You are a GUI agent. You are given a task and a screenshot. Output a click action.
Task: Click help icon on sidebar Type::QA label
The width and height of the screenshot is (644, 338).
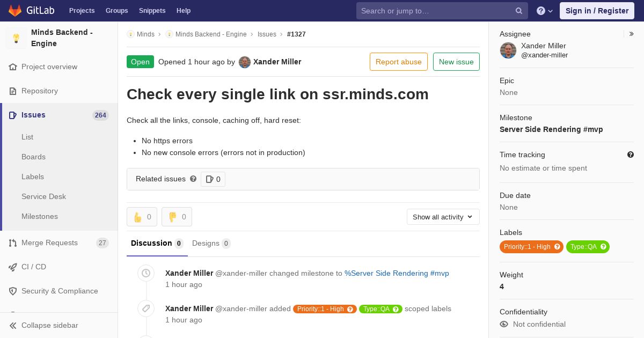point(603,247)
